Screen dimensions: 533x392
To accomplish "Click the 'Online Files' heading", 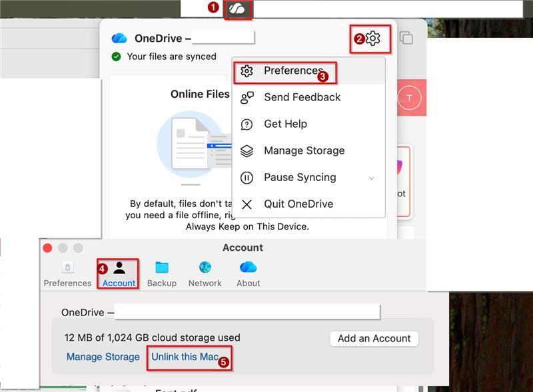I will (201, 94).
